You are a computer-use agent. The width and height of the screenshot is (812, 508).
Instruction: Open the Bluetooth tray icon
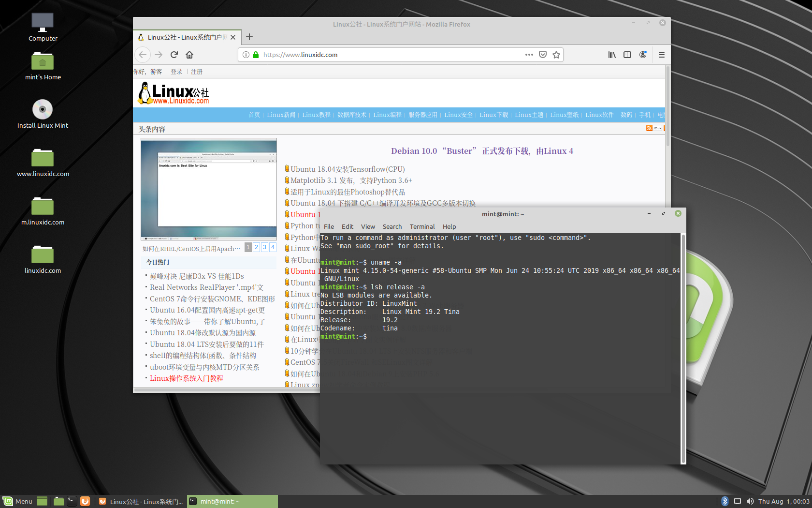click(725, 501)
